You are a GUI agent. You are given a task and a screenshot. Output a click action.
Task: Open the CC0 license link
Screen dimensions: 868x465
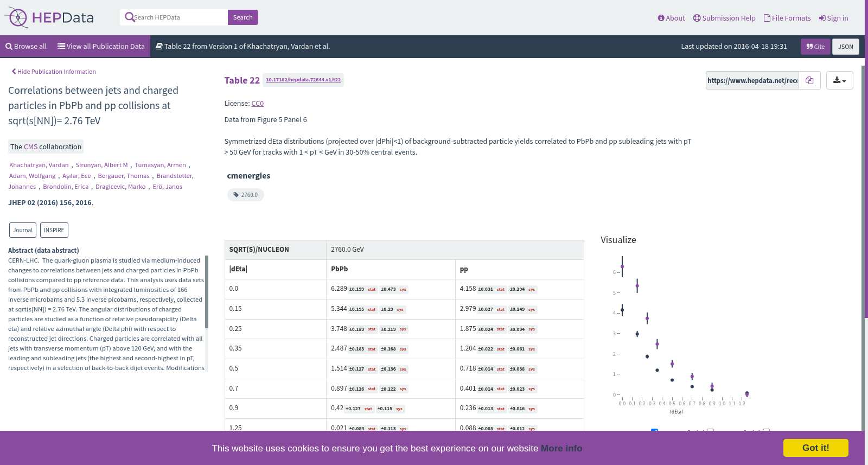click(x=258, y=103)
